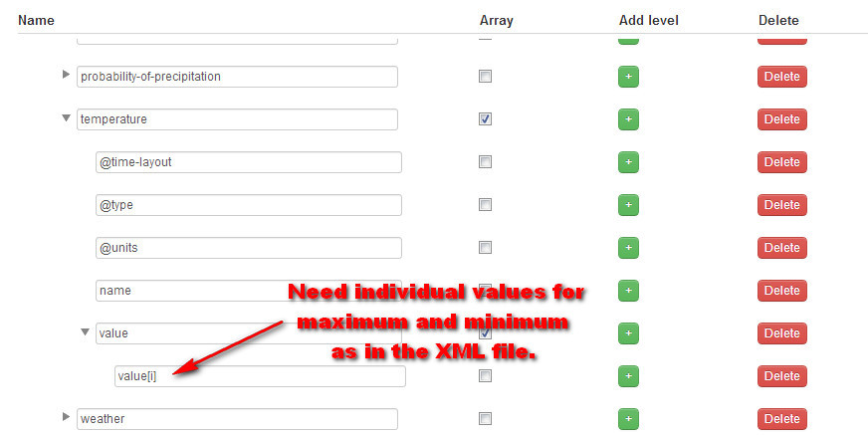Add level to the @type row
The height and width of the screenshot is (435, 868).
627,205
